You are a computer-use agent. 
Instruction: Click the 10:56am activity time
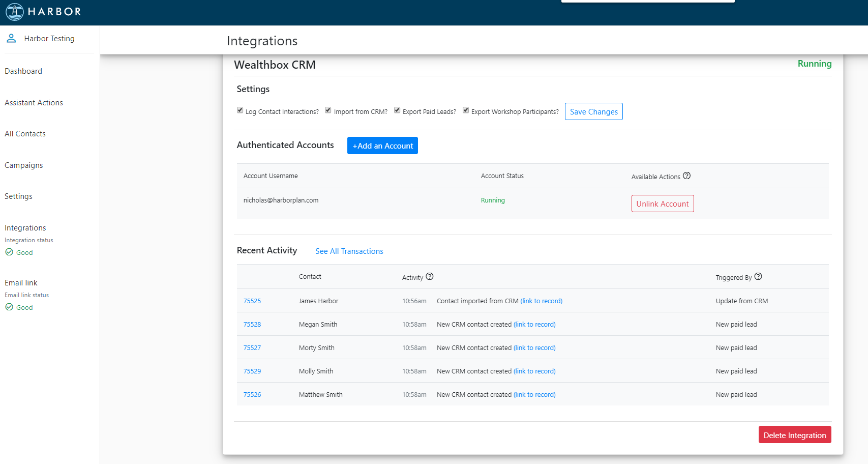[x=414, y=301]
